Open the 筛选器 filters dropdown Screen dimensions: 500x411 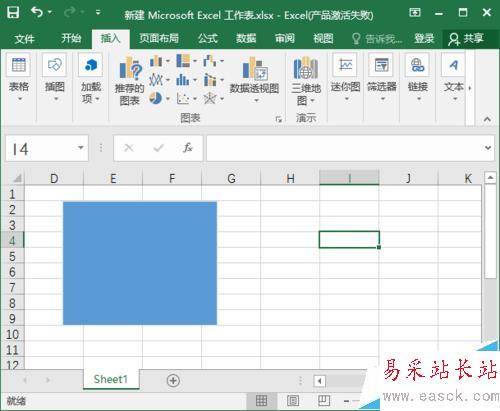[x=382, y=78]
